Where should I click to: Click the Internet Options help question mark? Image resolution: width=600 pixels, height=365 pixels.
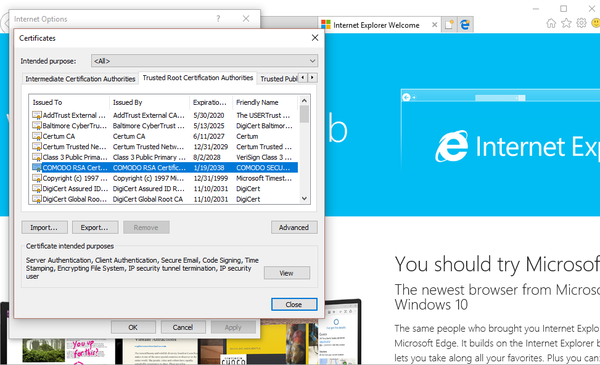point(218,18)
